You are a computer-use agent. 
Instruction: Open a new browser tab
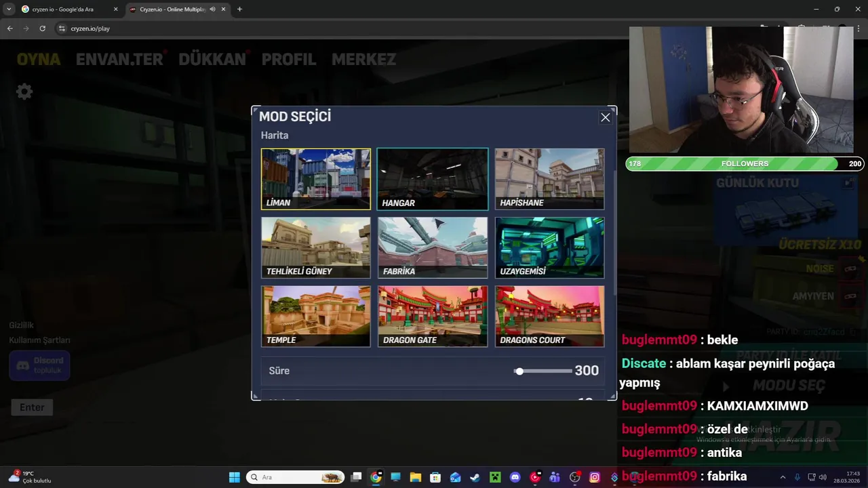(x=239, y=9)
